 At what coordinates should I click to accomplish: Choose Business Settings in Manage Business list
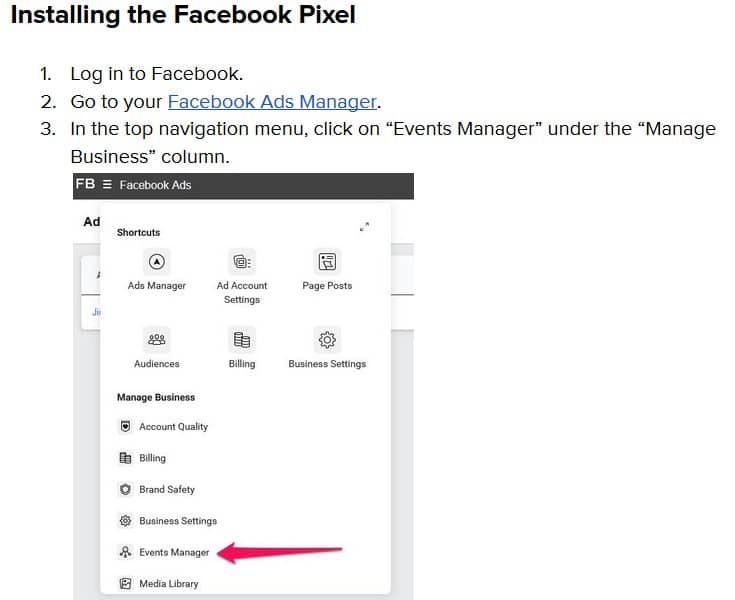(x=178, y=521)
